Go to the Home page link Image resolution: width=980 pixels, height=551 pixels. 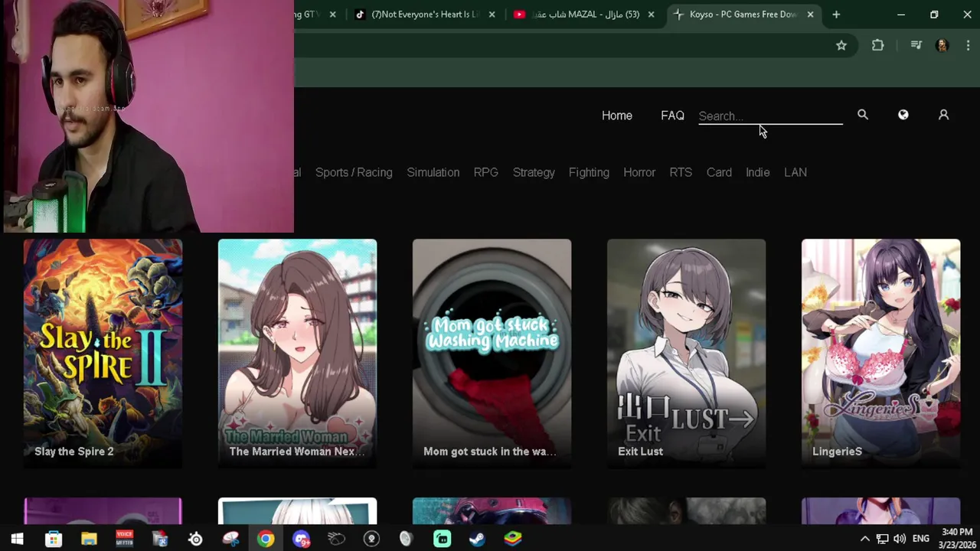[x=617, y=116]
